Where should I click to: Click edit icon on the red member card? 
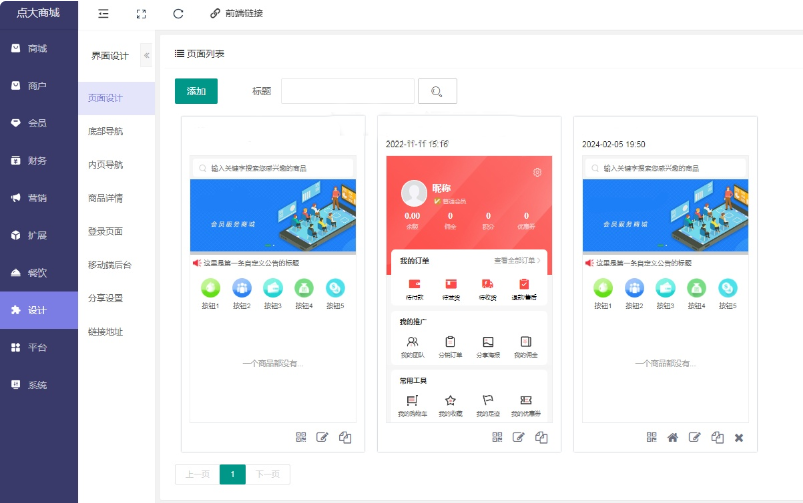point(518,437)
